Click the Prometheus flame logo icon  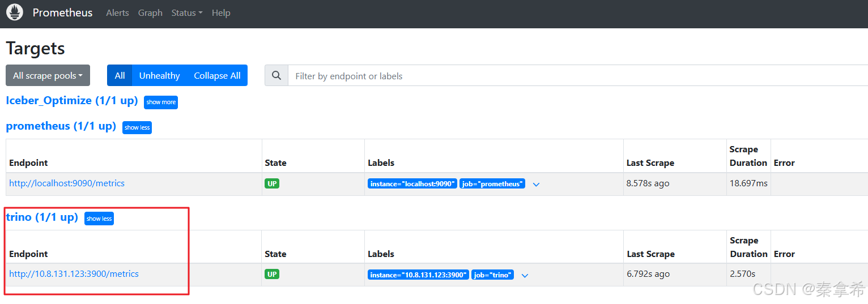click(x=15, y=12)
